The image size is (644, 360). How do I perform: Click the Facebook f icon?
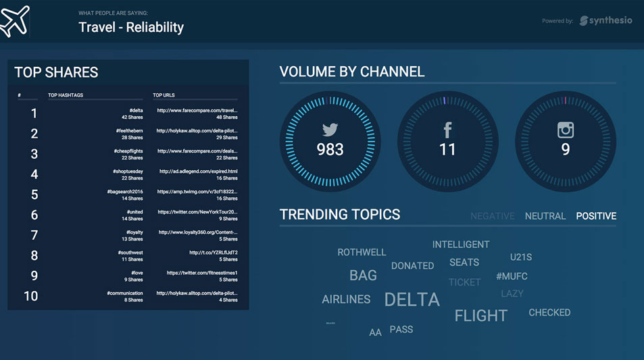447,130
